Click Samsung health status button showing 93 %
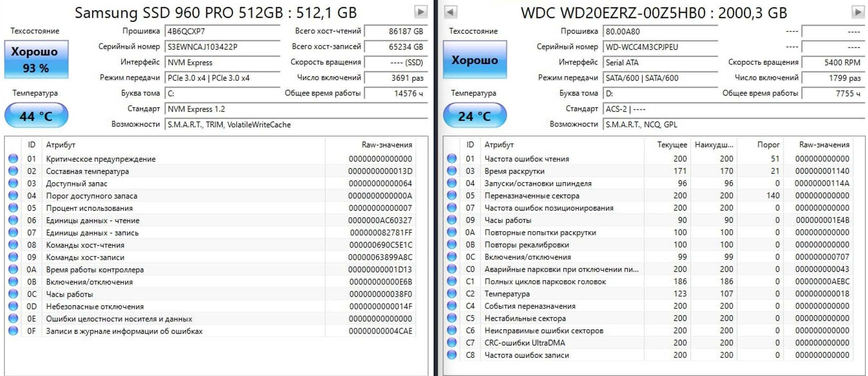The height and width of the screenshot is (376, 868). coord(36,60)
